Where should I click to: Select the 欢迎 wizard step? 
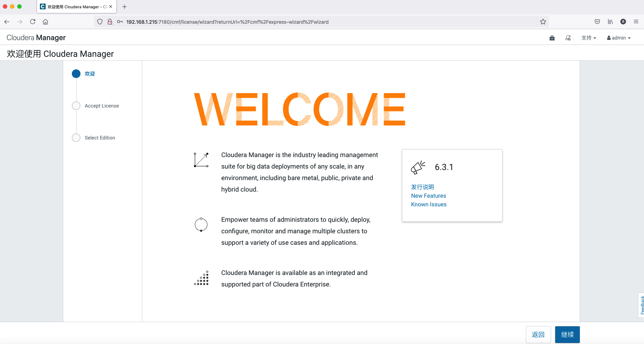tap(90, 74)
